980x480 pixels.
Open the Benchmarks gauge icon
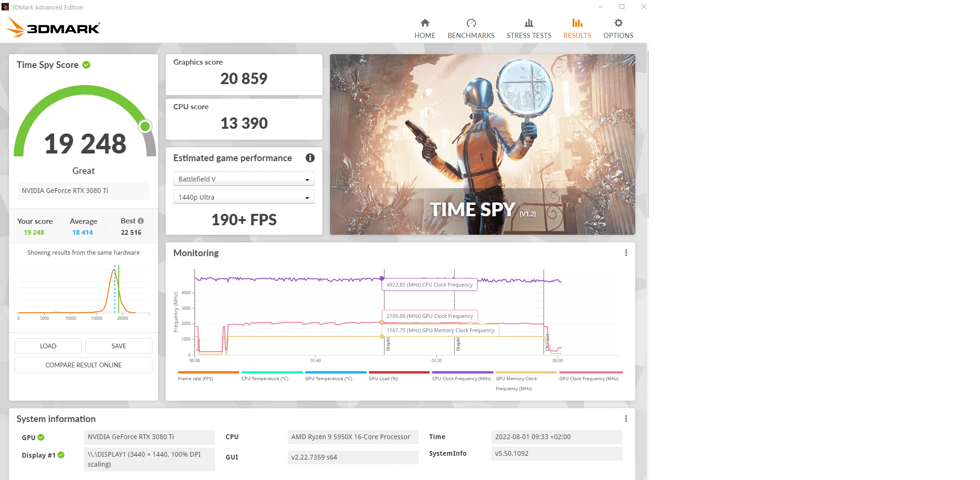471,23
